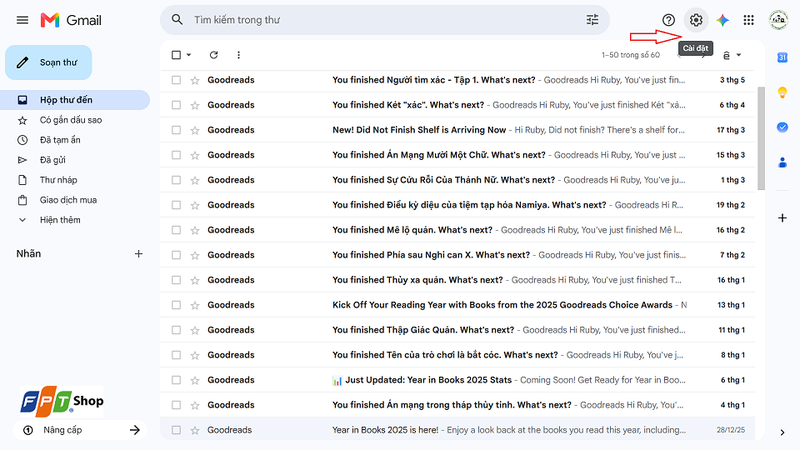Viewport: 800px width, 450px height.
Task: Star the 'Án Mạng Mười Một Chữ' email
Action: coord(195,155)
